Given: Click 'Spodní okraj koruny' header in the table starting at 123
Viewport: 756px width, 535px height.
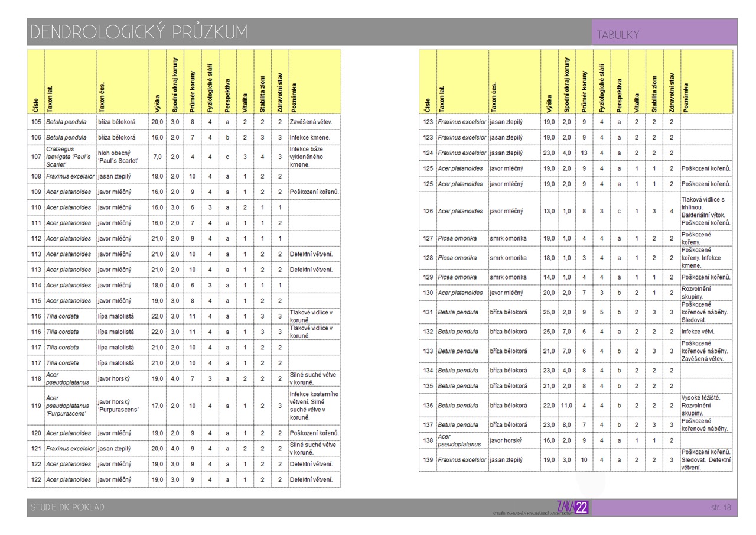Looking at the screenshot, I should coord(566,85).
